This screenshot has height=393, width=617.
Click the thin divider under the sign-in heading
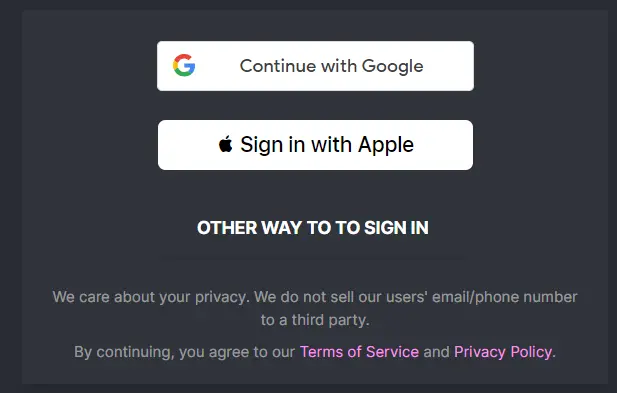(315, 258)
